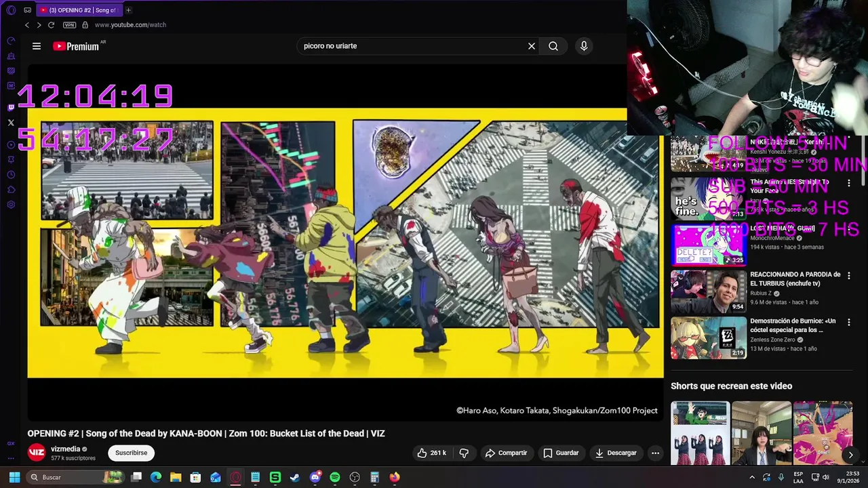Open X (Twitter) panel in sidebar
This screenshot has height=488, width=868.
click(x=11, y=123)
